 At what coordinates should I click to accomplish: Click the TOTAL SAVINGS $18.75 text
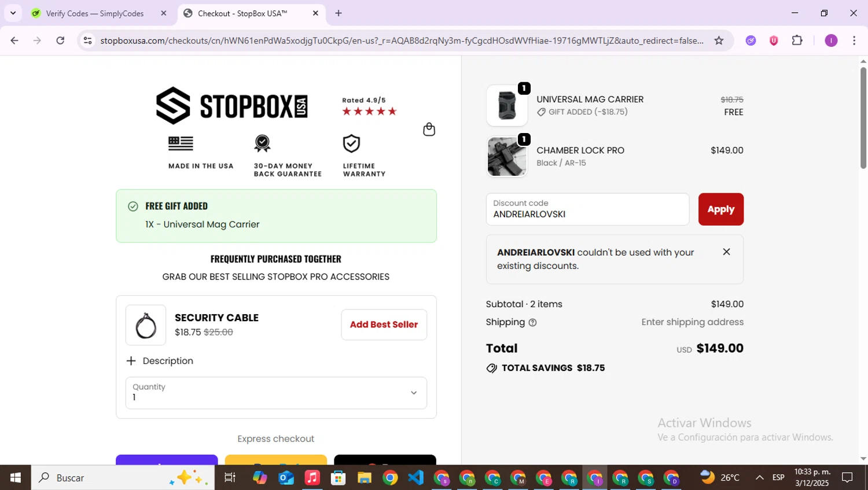553,368
